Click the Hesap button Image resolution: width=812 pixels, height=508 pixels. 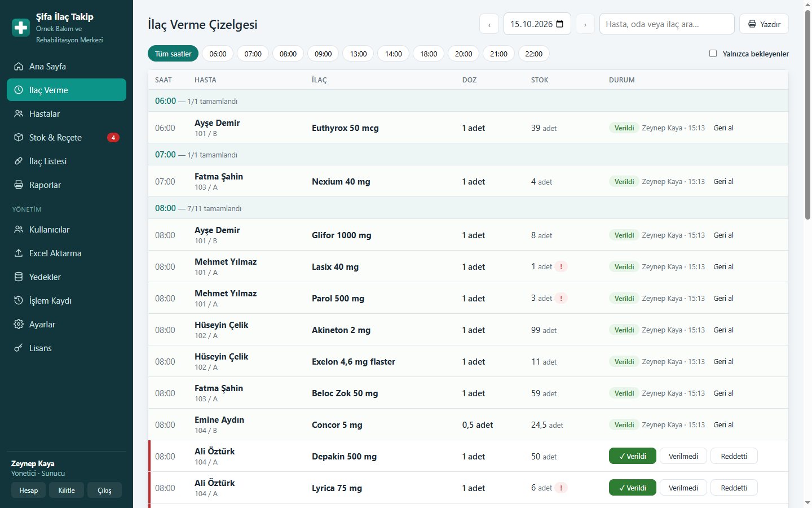[29, 490]
